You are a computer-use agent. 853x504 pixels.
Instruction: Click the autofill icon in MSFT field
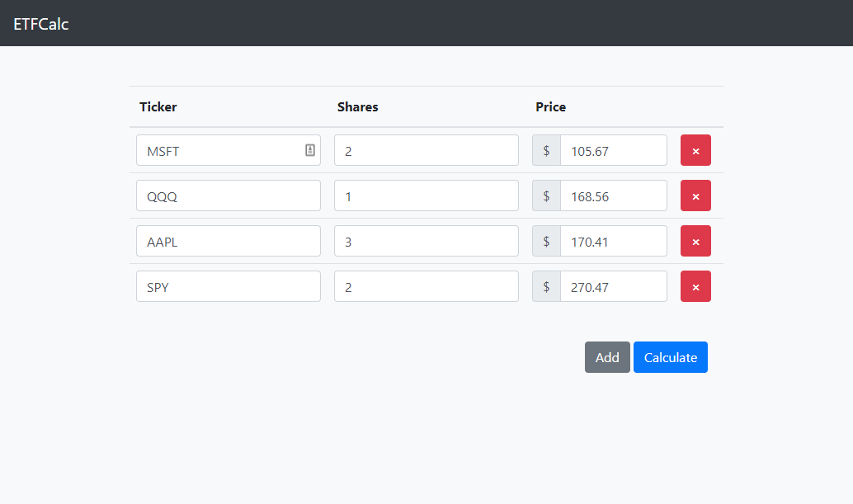point(310,150)
